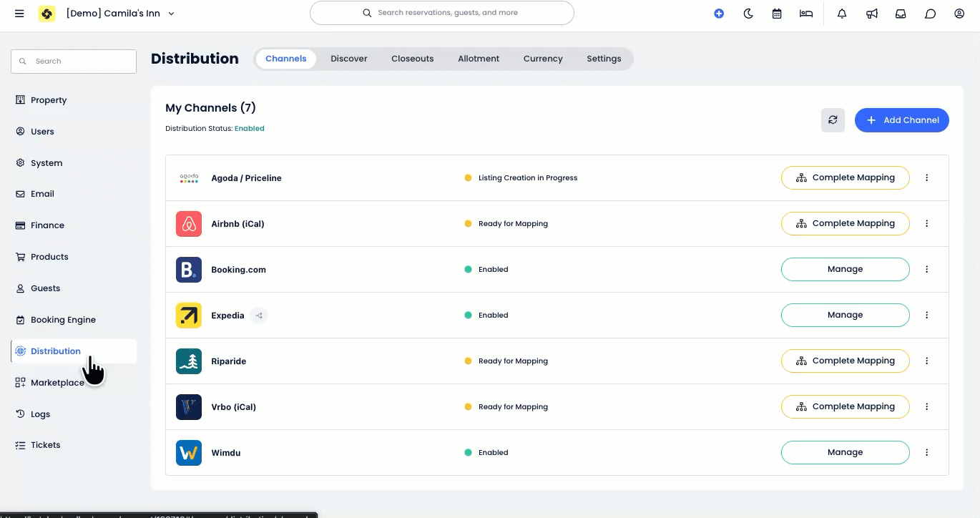
Task: Open more options for Expedia row
Action: (927, 315)
